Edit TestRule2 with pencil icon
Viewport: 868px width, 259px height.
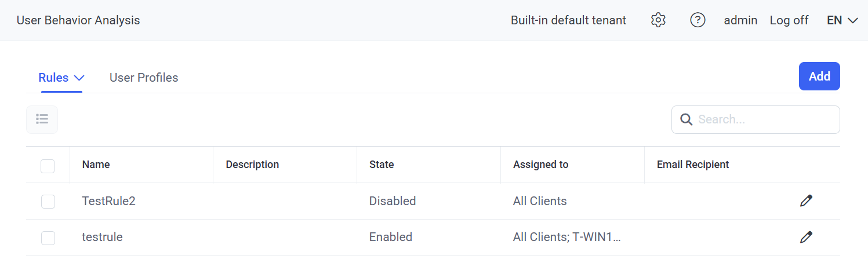click(x=806, y=201)
